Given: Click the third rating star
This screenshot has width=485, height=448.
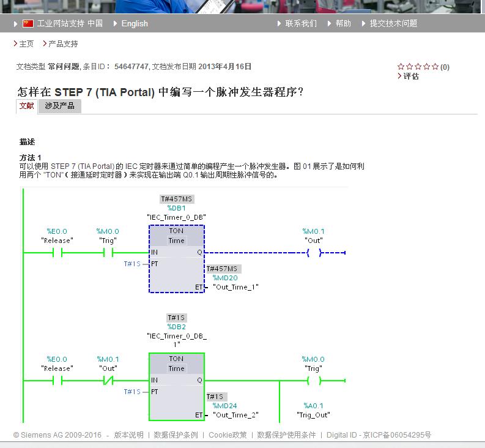Looking at the screenshot, I should tap(418, 66).
